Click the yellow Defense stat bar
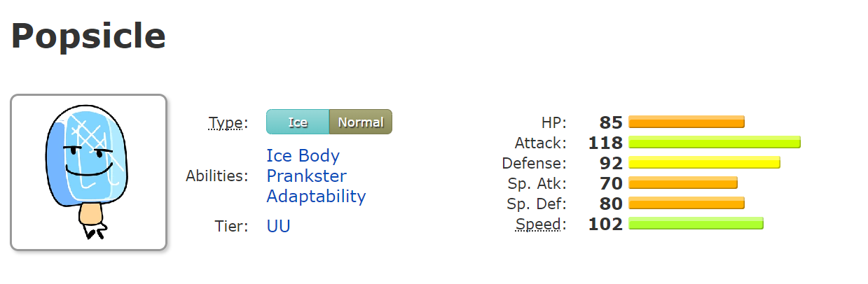The height and width of the screenshot is (284, 868). click(704, 163)
